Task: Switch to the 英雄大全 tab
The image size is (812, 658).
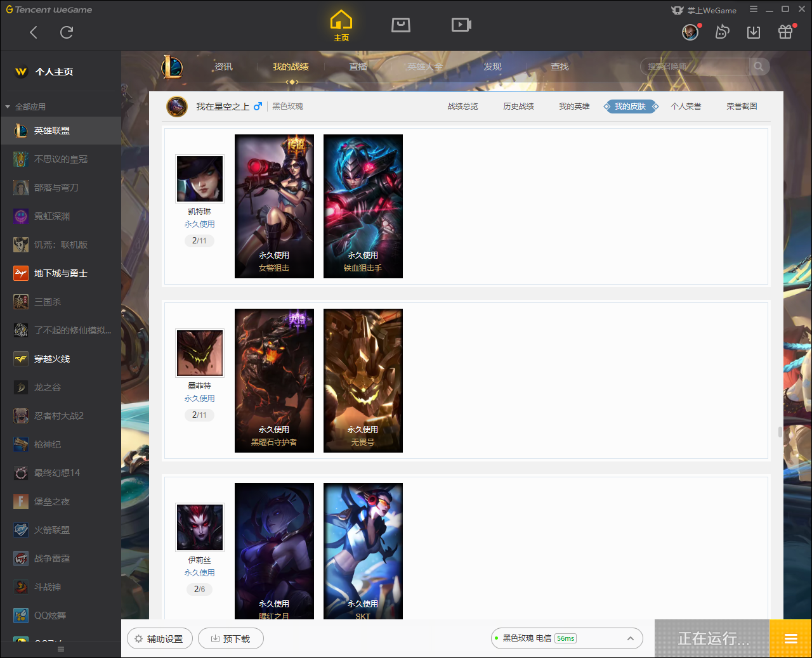Action: pos(425,67)
